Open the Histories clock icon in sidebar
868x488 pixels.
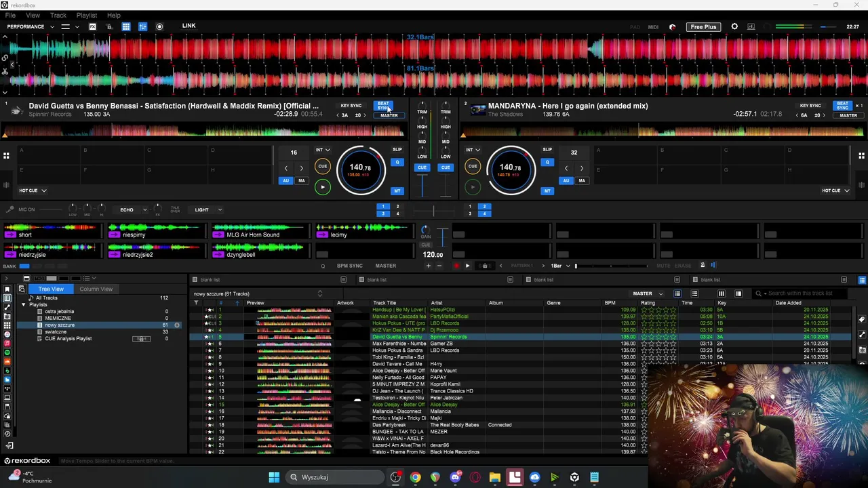[7, 434]
